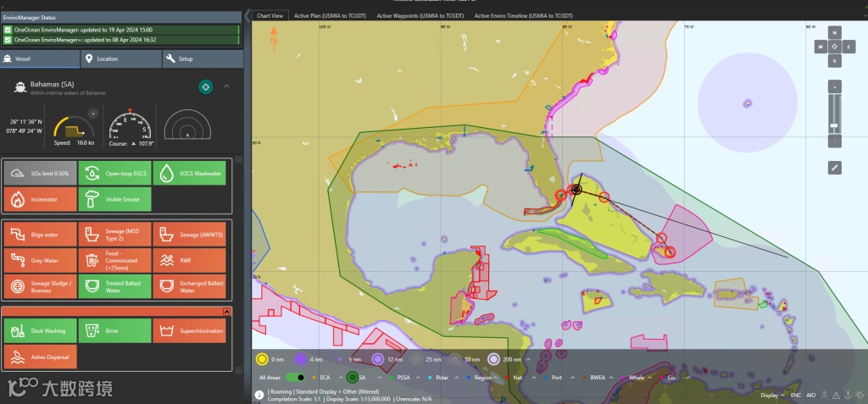This screenshot has width=868, height=404.
Task: Click the Deck Washing tile
Action: (40, 330)
